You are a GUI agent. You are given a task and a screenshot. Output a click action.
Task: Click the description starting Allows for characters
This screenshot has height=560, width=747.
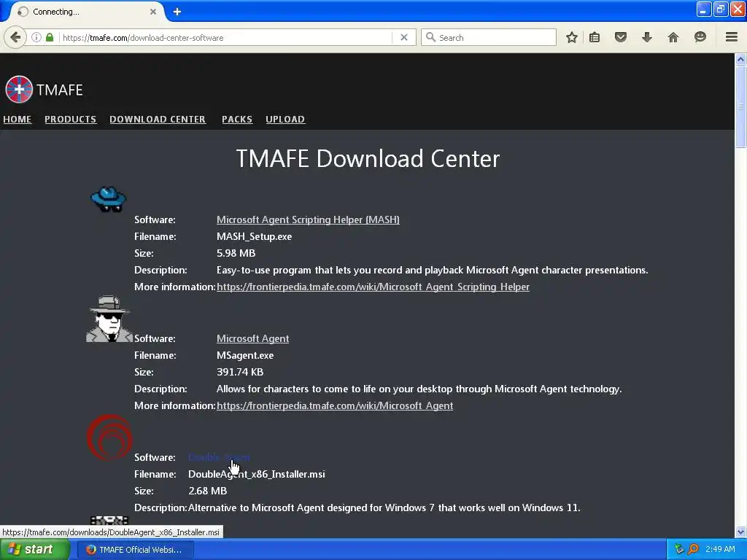(x=419, y=389)
